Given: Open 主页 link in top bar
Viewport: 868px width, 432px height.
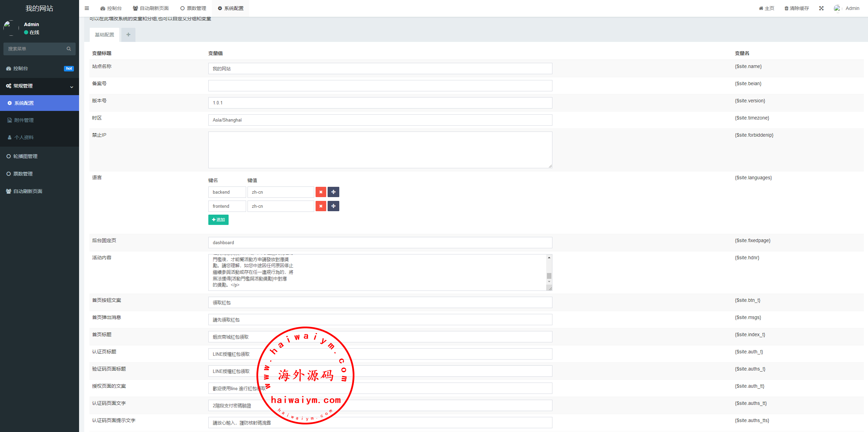Looking at the screenshot, I should 767,8.
